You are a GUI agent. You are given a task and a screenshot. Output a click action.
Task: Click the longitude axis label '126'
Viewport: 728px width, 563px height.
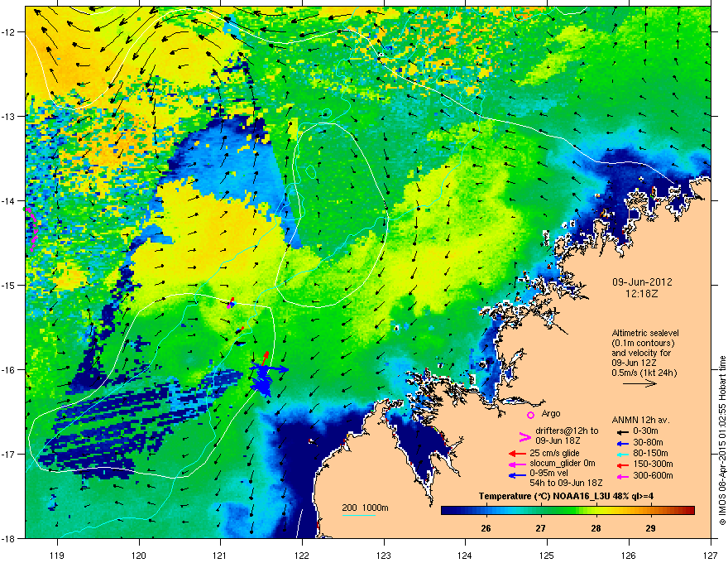coord(629,556)
